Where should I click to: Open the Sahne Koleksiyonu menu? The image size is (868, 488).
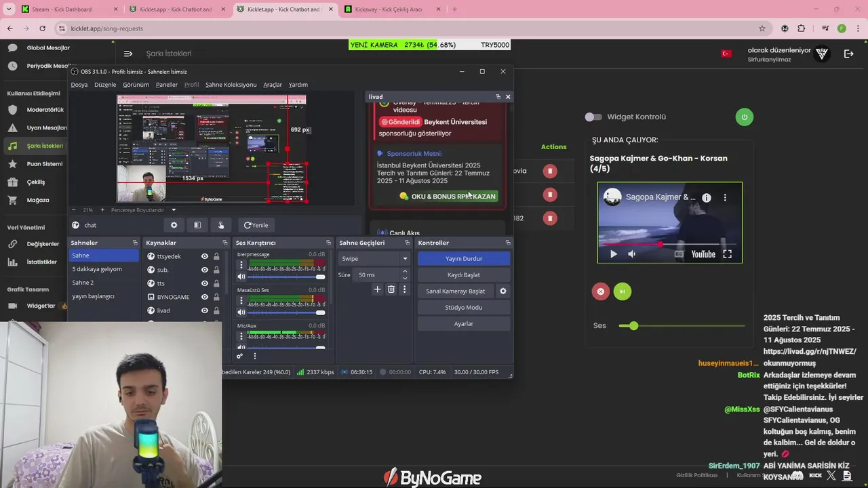click(231, 85)
